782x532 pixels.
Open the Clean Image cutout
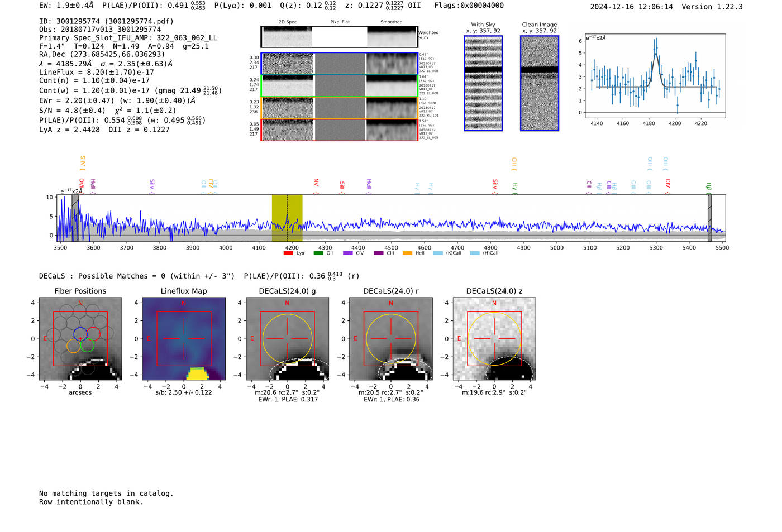tap(540, 83)
